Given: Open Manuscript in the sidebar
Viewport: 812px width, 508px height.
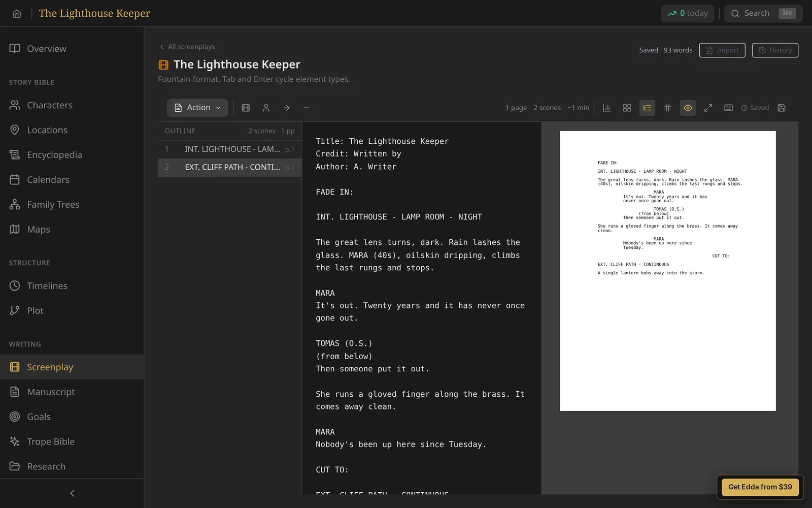Looking at the screenshot, I should tap(72, 392).
